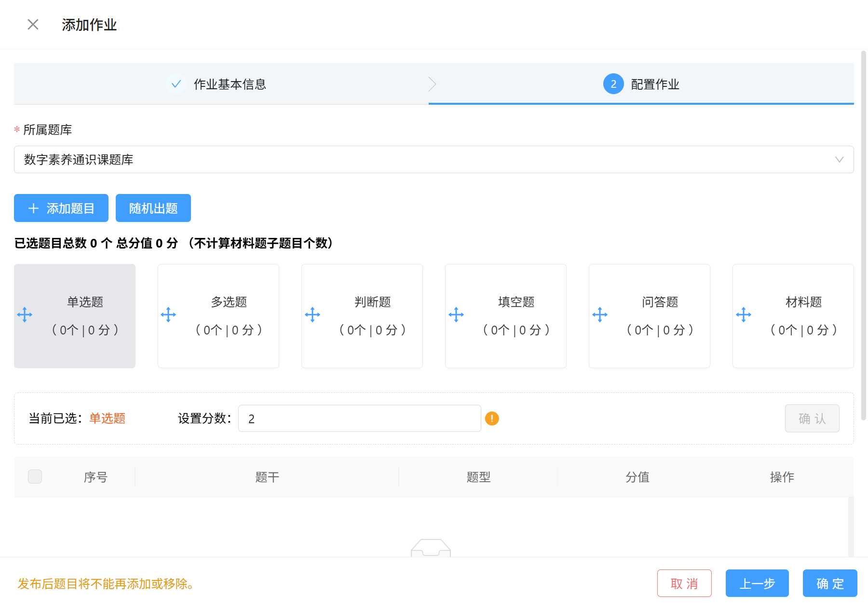Click the move icon on 多选题 card
Screen dimensions: 868x609
(x=168, y=315)
